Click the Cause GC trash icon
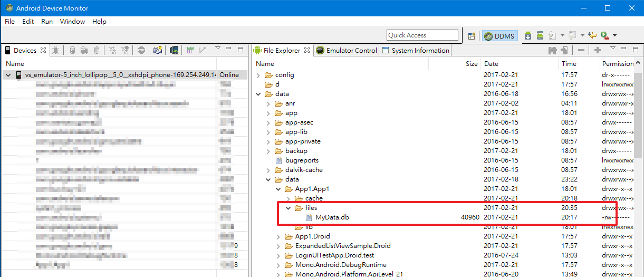 click(x=97, y=51)
